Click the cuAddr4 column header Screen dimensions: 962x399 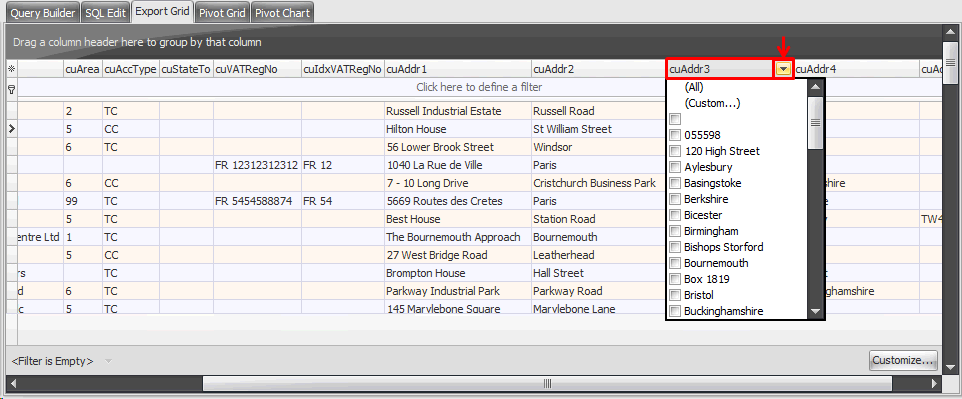pos(857,69)
